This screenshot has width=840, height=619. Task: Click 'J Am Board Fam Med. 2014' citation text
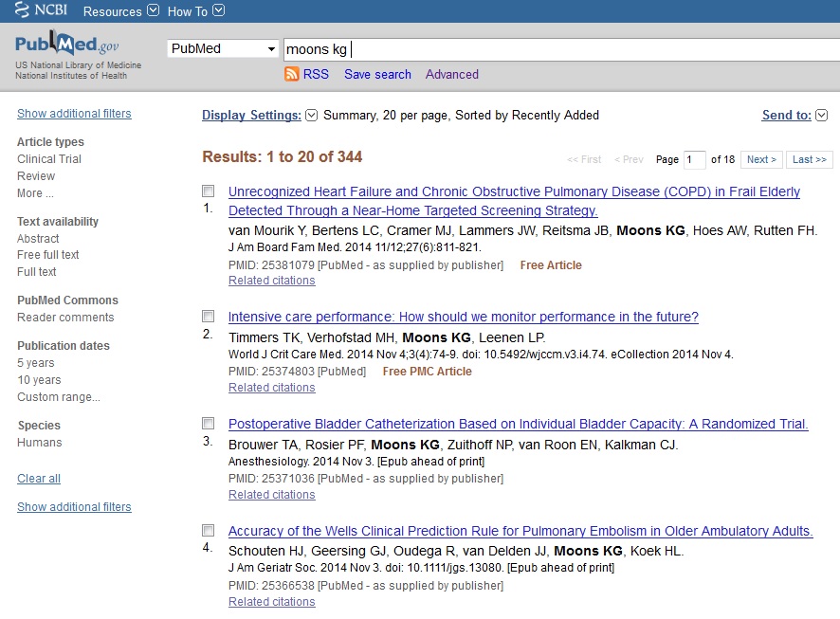tap(355, 247)
